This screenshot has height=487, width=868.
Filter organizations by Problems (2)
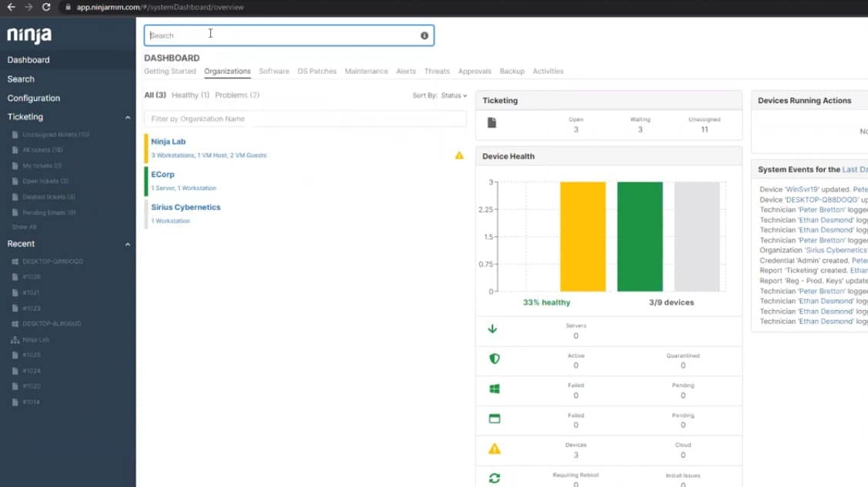click(x=237, y=95)
